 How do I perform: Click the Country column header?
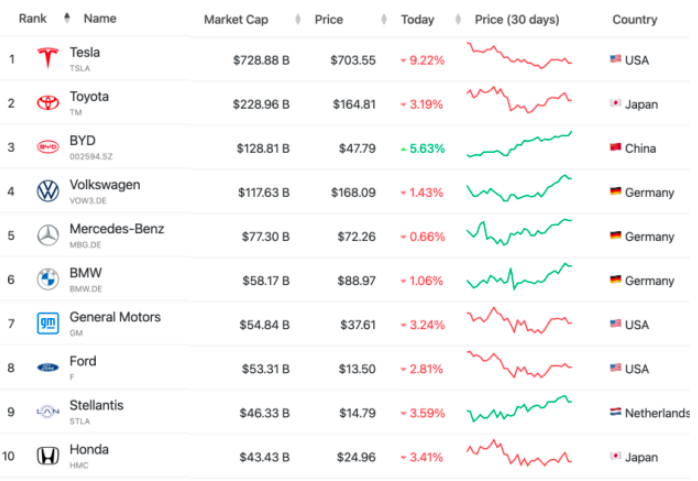(635, 20)
